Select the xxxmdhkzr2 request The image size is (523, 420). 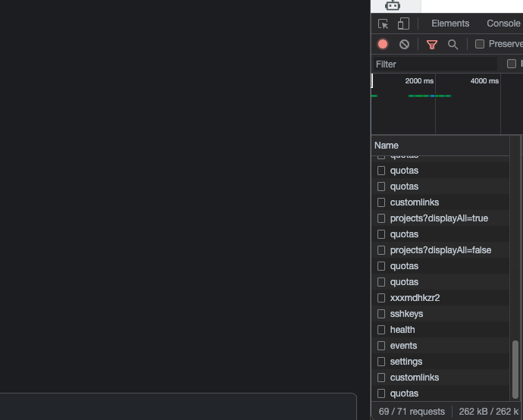(440, 298)
